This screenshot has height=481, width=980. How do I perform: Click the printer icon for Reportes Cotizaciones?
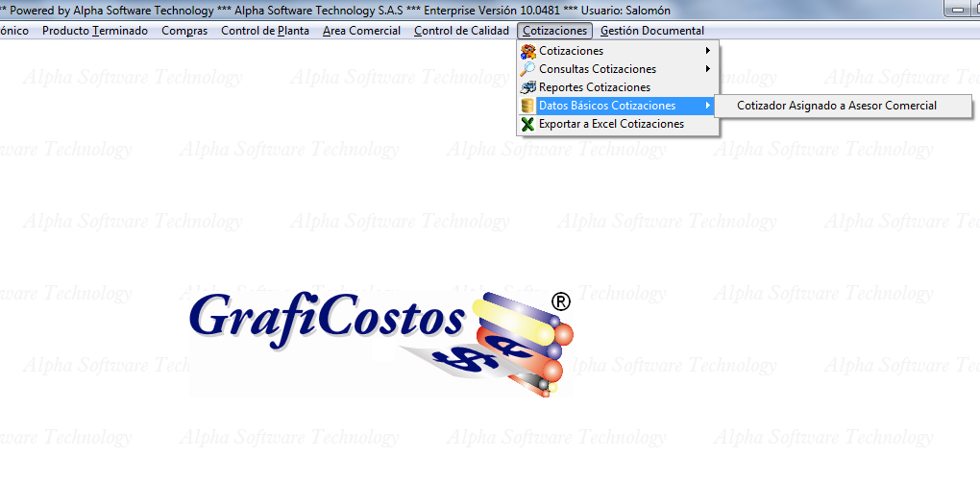coord(527,87)
